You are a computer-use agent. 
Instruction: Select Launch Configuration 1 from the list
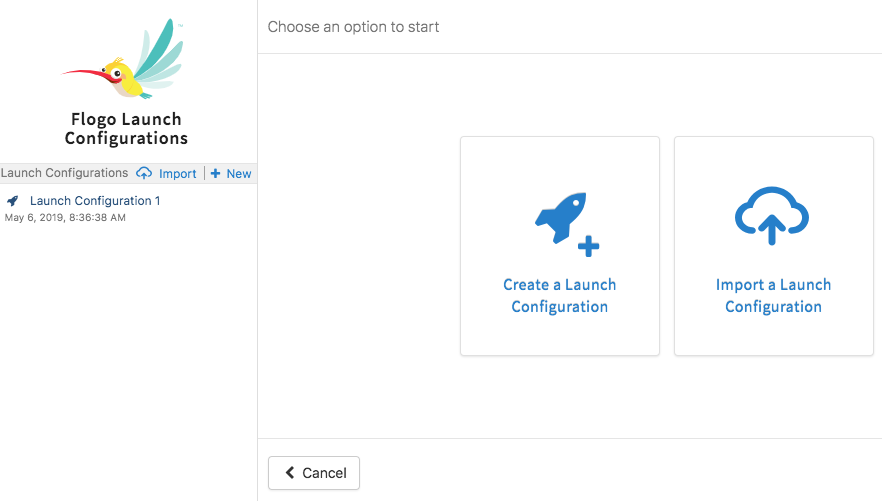pos(95,201)
